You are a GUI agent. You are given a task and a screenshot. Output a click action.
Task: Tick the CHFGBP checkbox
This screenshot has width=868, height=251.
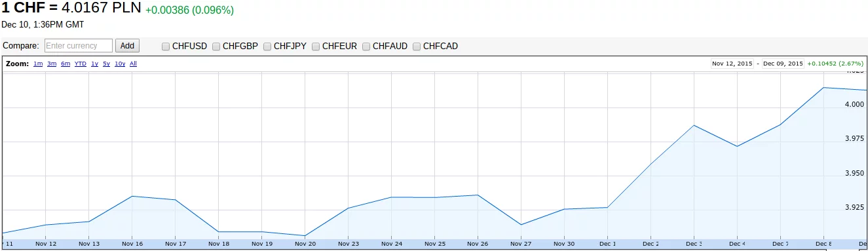[216, 47]
